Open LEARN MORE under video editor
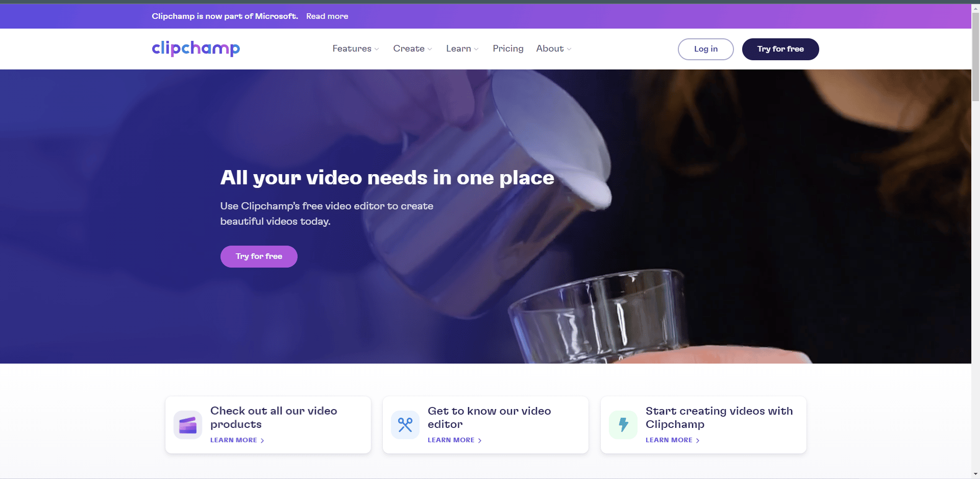 tap(455, 440)
